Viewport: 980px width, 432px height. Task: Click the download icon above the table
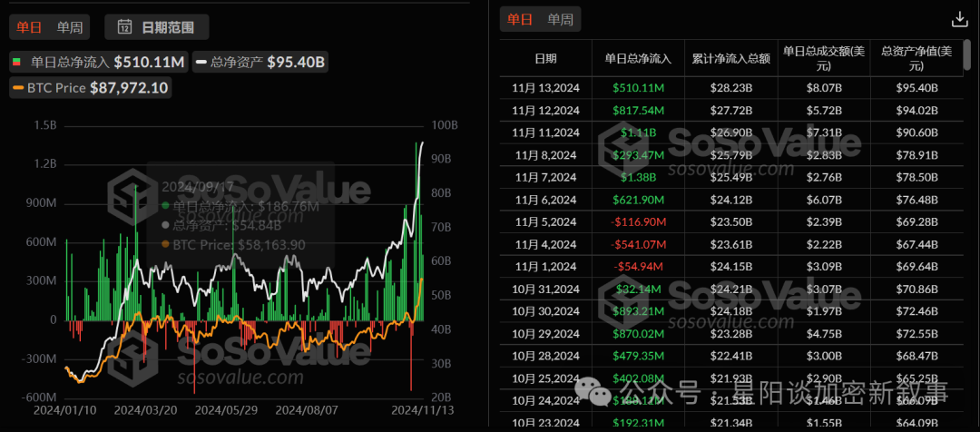(959, 19)
